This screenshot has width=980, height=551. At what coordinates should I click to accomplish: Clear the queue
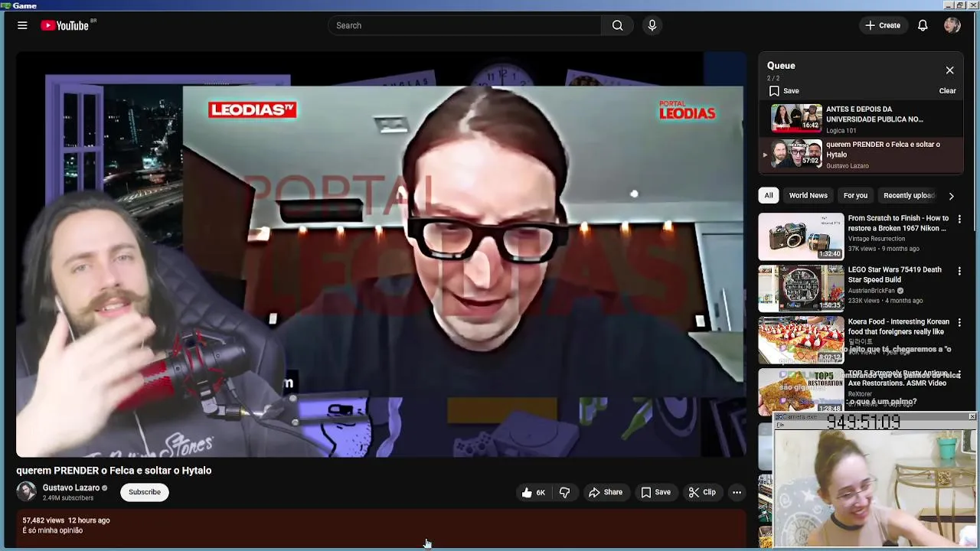(947, 90)
